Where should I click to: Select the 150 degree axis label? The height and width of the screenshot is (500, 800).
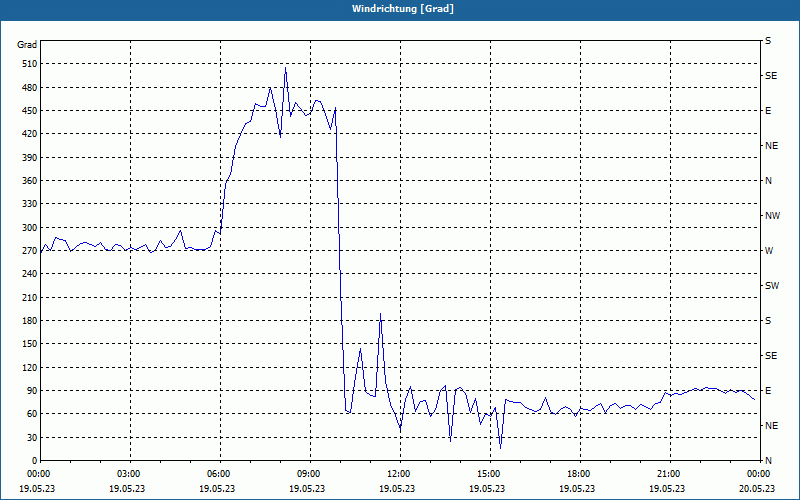pyautogui.click(x=31, y=344)
